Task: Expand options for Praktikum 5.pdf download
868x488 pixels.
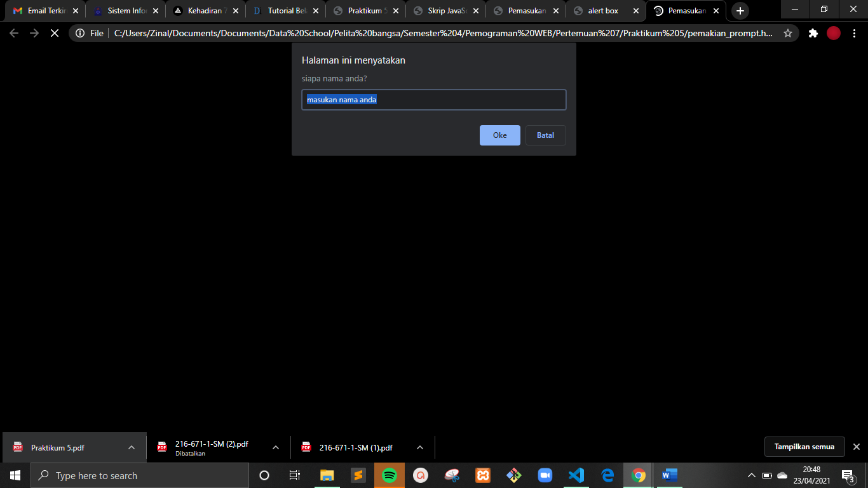Action: pyautogui.click(x=132, y=447)
